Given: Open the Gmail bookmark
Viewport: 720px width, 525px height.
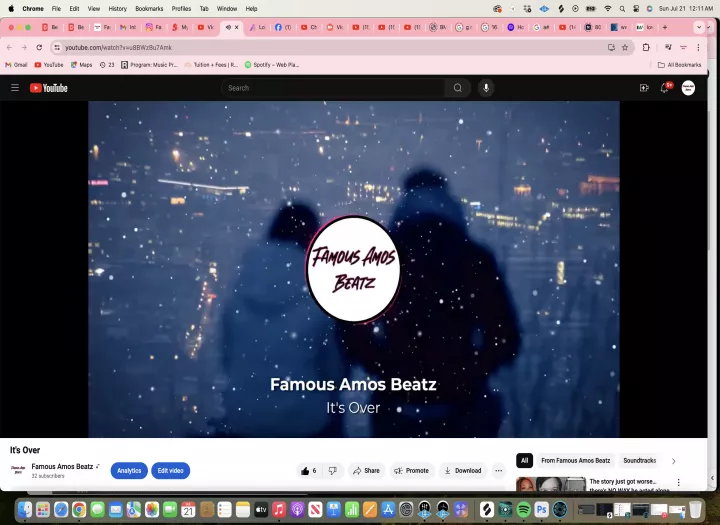Looking at the screenshot, I should click(16, 65).
